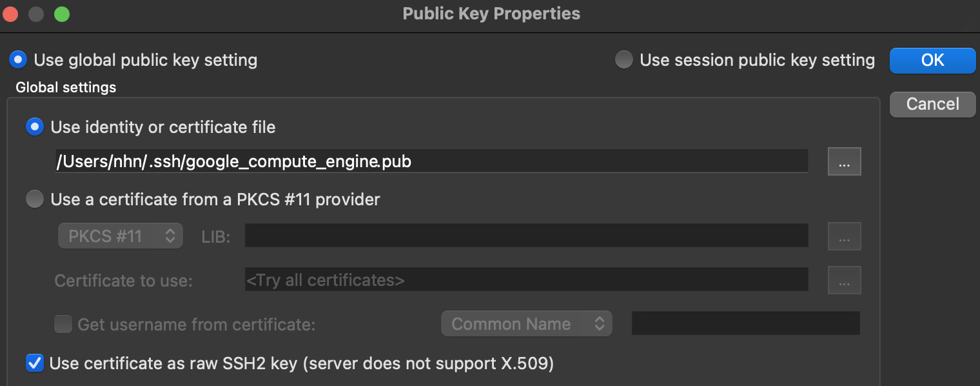Select certificate from PKCS #11 provider option
The width and height of the screenshot is (980, 386).
[34, 199]
